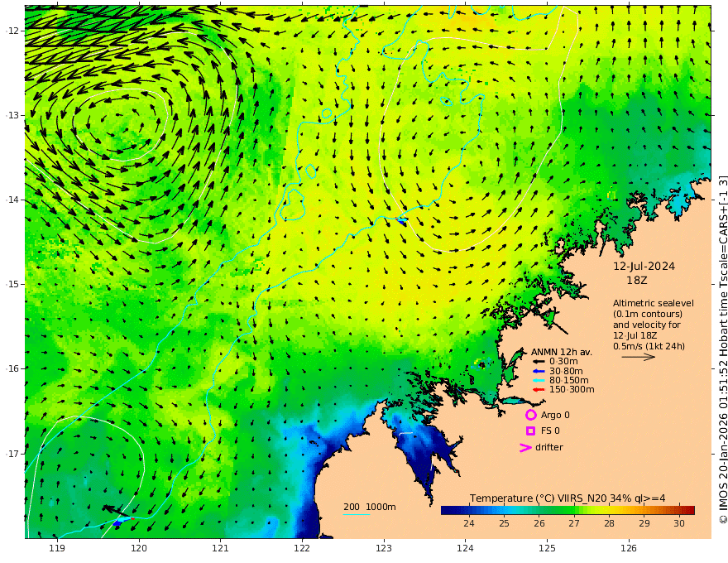This screenshot has width=728, height=563.
Task: Click latitude axis label -14
Action: click(x=12, y=200)
